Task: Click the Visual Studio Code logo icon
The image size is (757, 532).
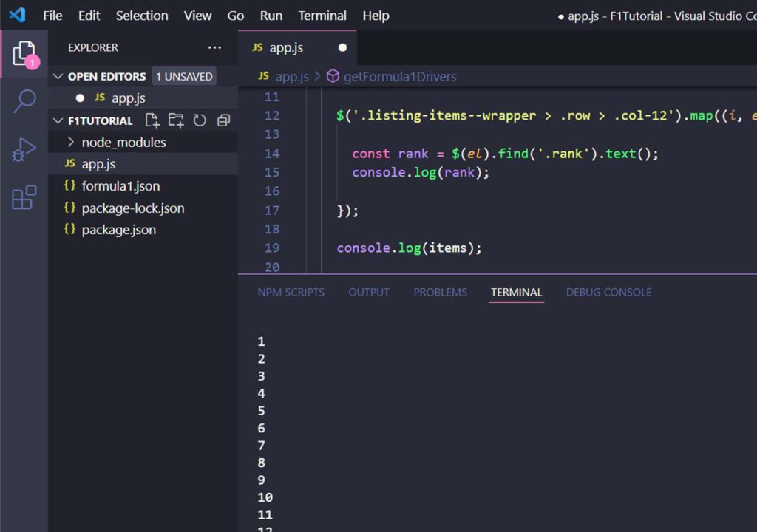Action: pos(17,15)
